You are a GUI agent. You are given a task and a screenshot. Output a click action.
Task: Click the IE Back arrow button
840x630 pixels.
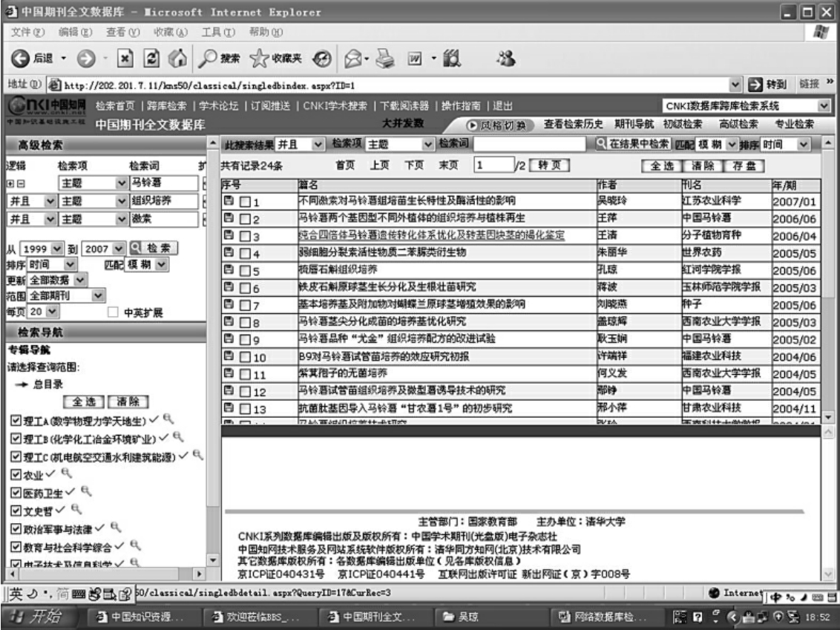click(20, 58)
